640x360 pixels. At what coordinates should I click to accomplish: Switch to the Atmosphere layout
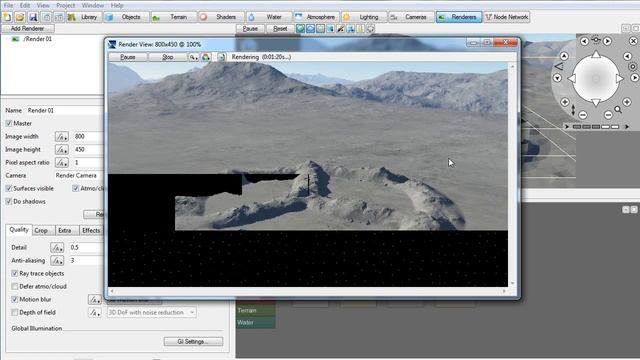(x=316, y=17)
